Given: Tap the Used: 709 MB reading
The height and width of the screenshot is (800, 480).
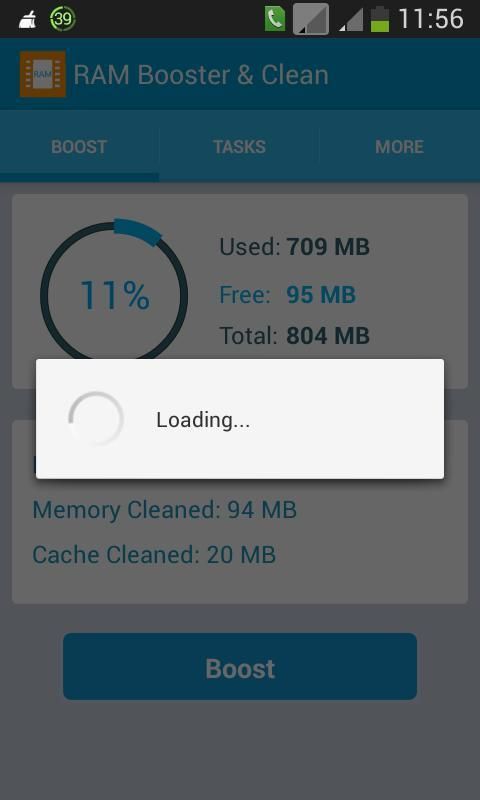Looking at the screenshot, I should click(x=294, y=247).
